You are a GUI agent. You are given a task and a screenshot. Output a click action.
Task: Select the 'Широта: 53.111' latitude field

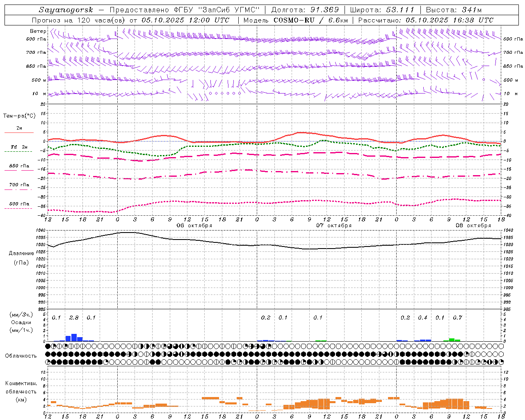[x=382, y=10]
